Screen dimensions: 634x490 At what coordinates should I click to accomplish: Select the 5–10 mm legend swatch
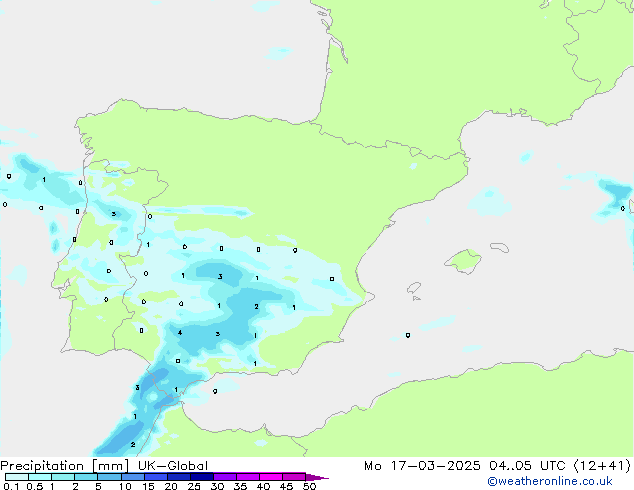pyautogui.click(x=109, y=477)
